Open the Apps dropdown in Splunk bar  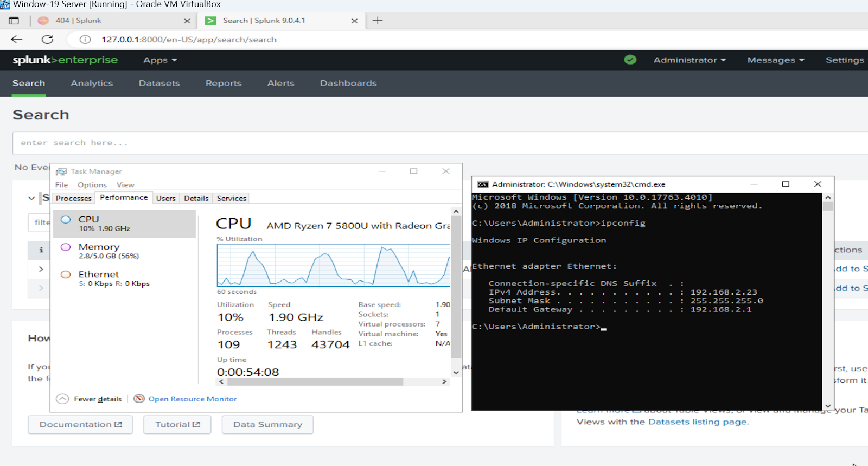click(x=160, y=60)
